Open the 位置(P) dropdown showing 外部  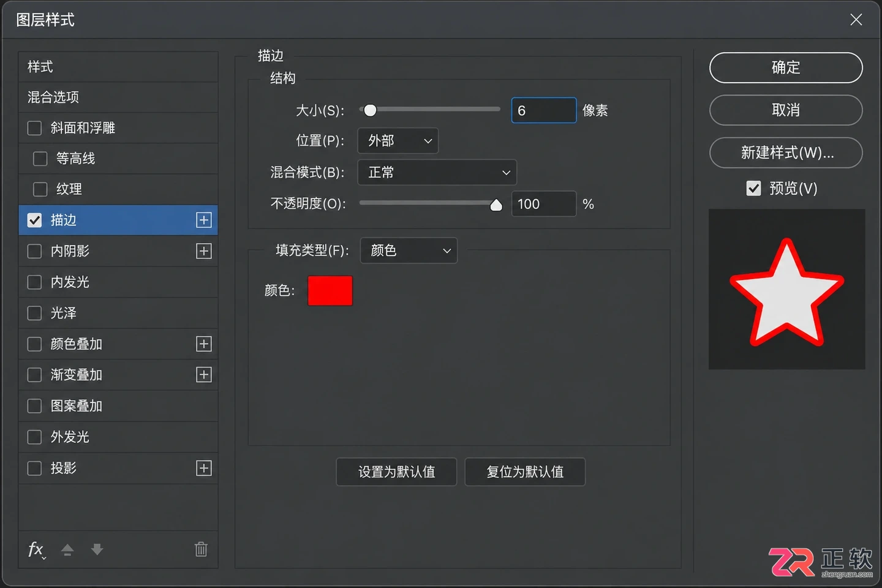pos(398,141)
